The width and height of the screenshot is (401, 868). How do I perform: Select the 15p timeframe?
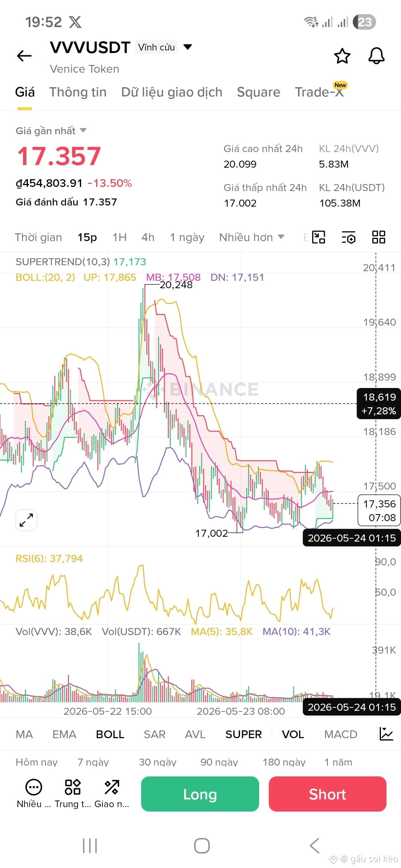coord(87,237)
